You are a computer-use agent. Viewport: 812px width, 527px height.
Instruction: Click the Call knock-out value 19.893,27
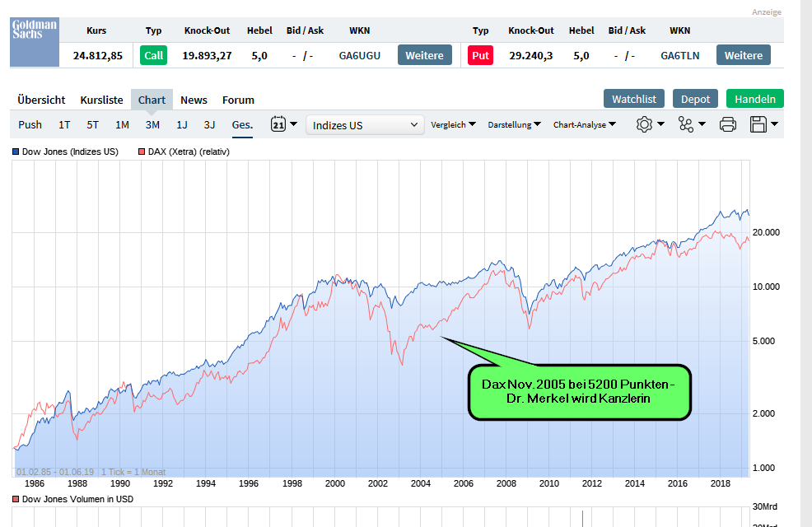coord(207,56)
